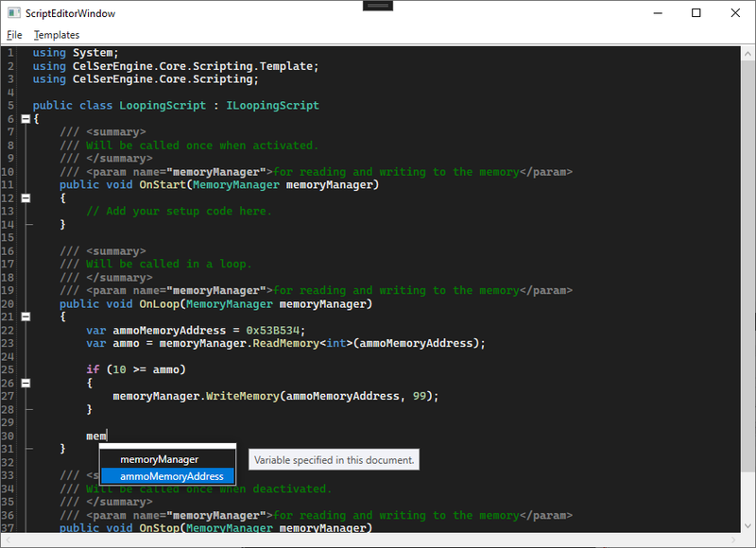Click the editor's vertical scrollbar
This screenshot has width=756, height=548.
pos(747,283)
